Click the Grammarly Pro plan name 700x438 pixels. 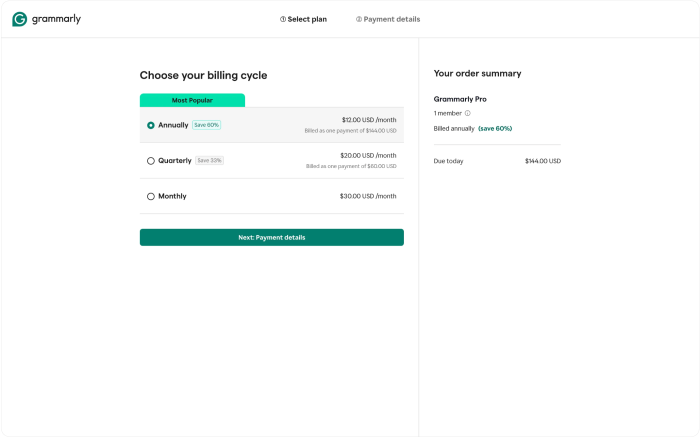(x=460, y=99)
